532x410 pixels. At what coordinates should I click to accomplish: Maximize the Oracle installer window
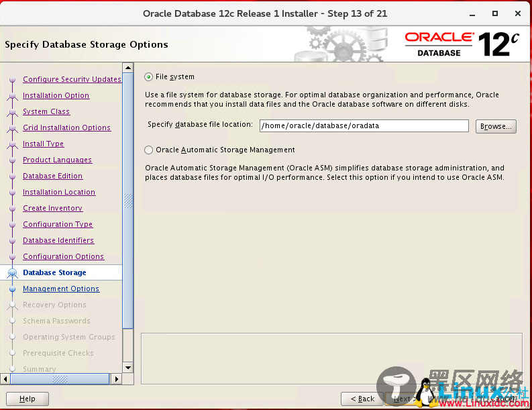tap(495, 13)
